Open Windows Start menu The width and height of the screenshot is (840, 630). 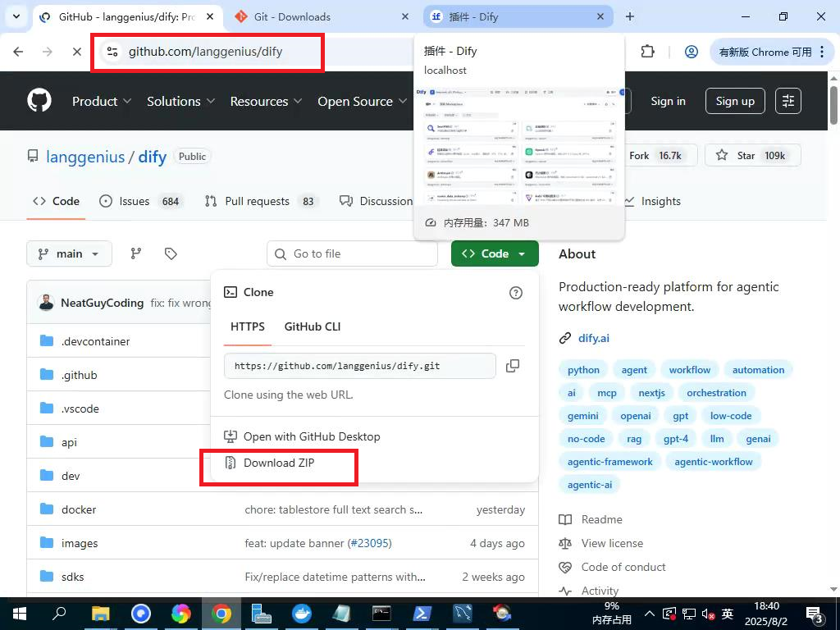[x=20, y=614]
